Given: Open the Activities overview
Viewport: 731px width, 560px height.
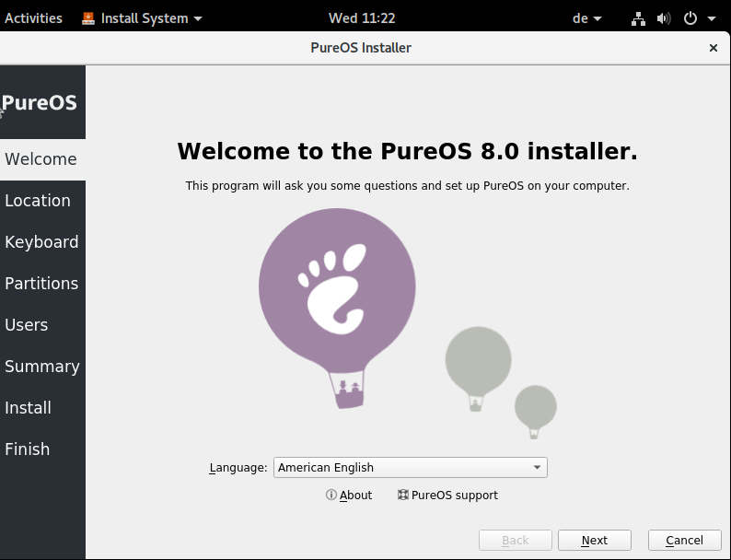Looking at the screenshot, I should click(34, 18).
